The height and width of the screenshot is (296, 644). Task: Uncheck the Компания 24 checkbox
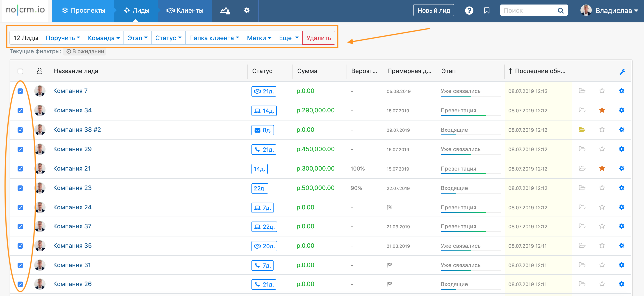tap(20, 207)
